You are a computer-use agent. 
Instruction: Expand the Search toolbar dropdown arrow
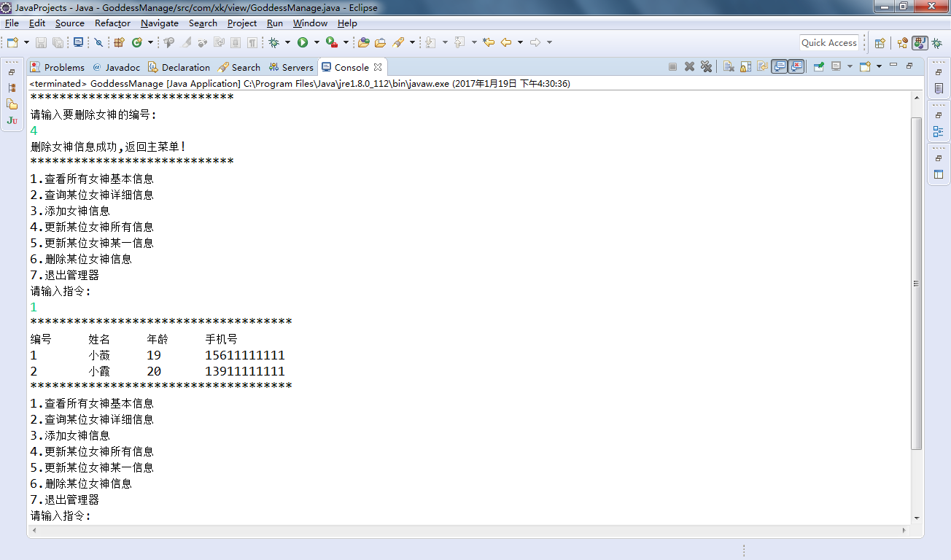[412, 42]
